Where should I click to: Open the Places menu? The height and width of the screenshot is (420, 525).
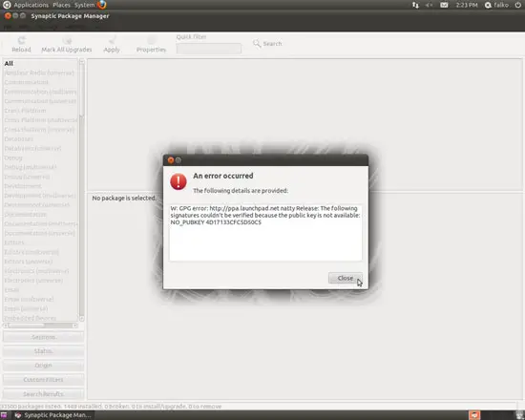click(x=62, y=5)
